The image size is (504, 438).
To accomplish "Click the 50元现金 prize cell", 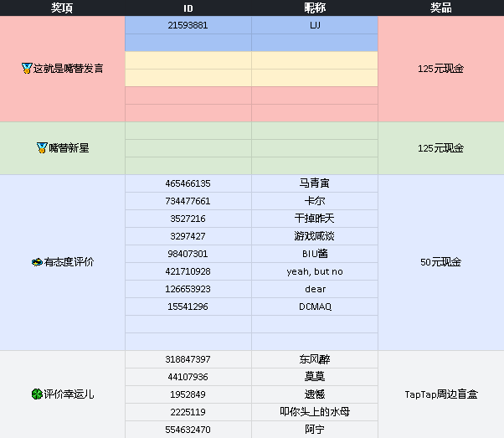I will coord(440,262).
